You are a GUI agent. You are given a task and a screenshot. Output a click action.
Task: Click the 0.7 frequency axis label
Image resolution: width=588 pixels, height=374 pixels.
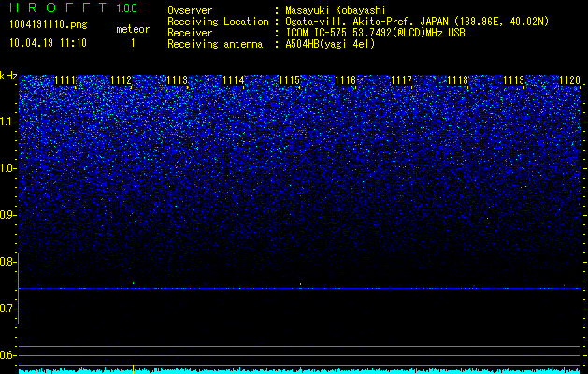[7, 309]
